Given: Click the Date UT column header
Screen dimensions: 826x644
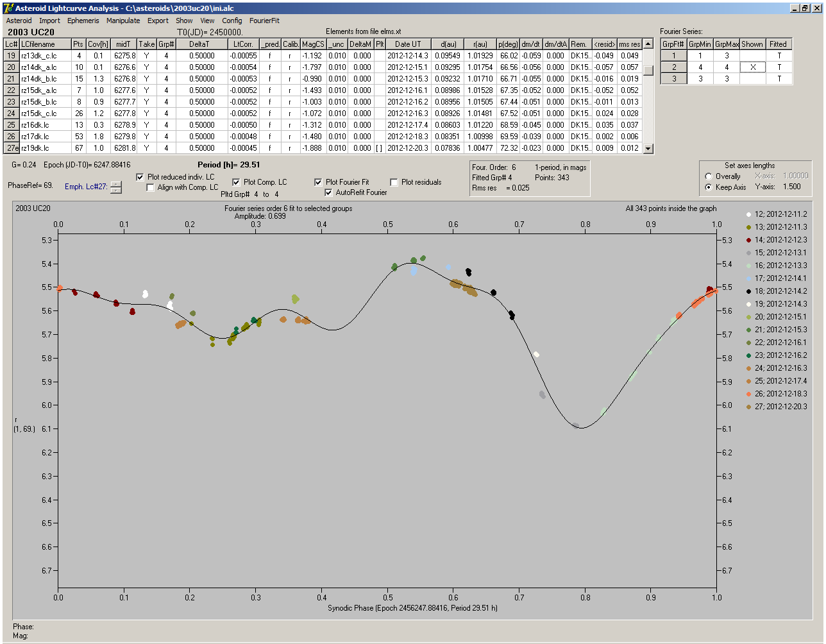Looking at the screenshot, I should (408, 44).
